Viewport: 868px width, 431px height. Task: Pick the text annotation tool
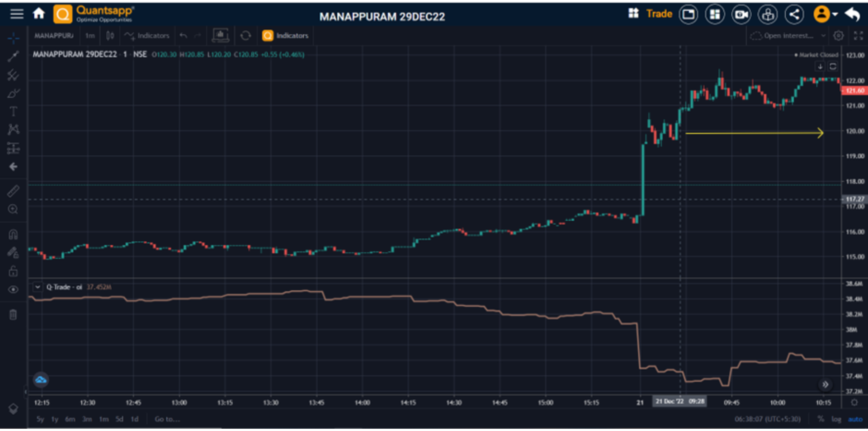(x=13, y=111)
